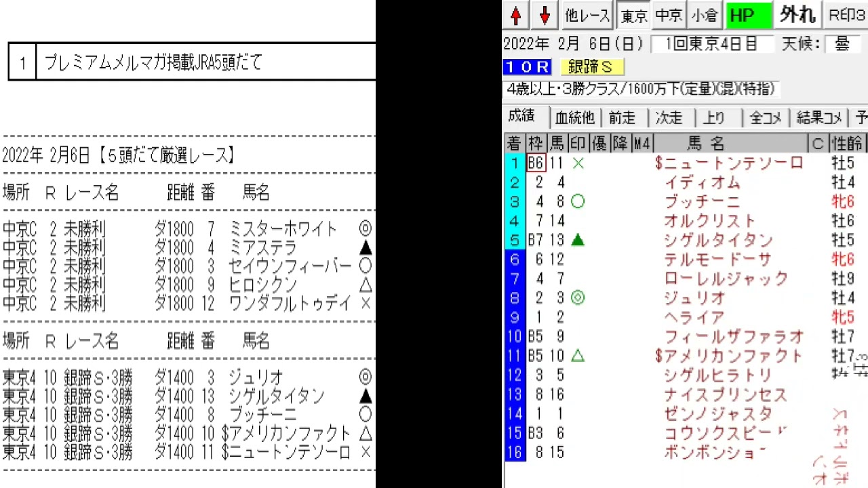
Task: Click the triangle mark beside アメリカンファクト
Action: click(x=578, y=355)
